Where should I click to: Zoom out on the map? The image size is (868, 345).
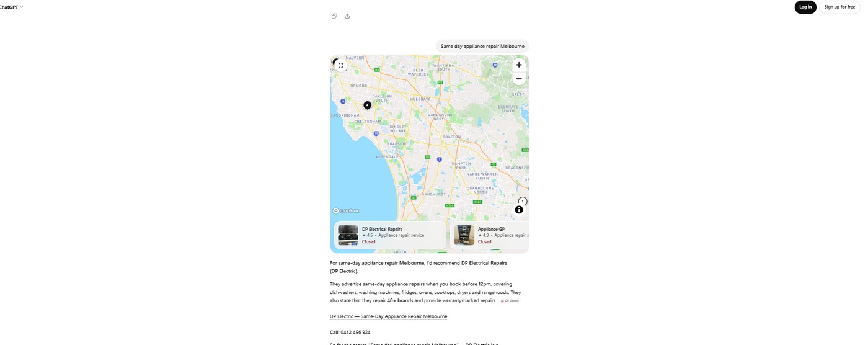(519, 79)
